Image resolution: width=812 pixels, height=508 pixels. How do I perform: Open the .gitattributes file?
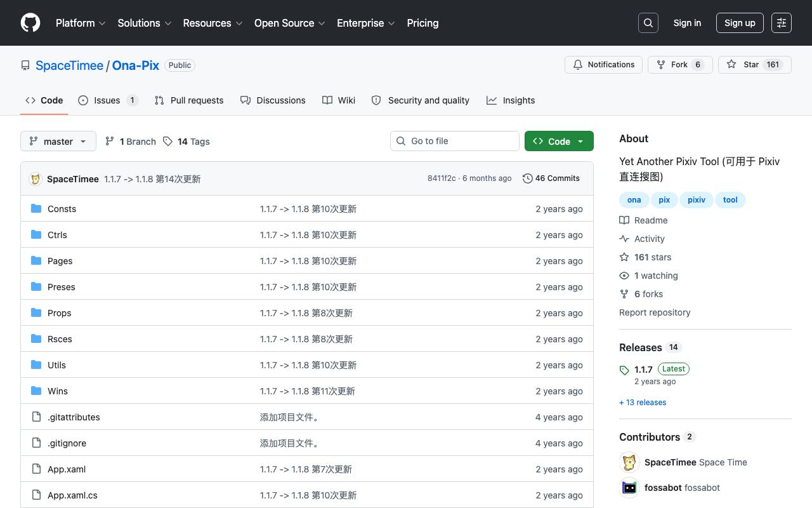click(74, 417)
